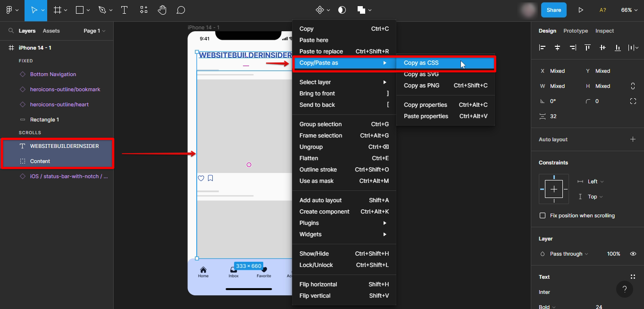
Task: Open the Resources tool
Action: [143, 10]
